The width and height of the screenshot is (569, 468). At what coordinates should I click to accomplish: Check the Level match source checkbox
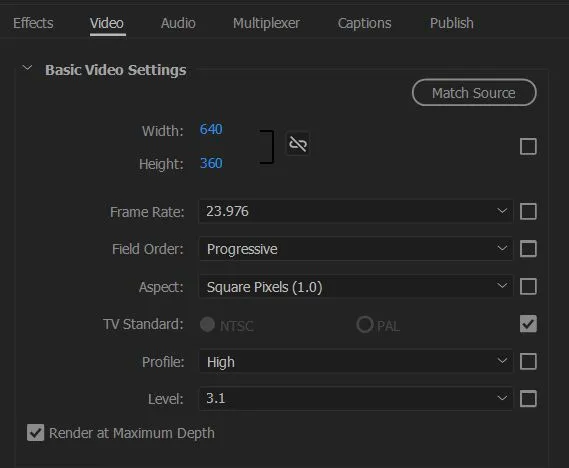(x=528, y=399)
